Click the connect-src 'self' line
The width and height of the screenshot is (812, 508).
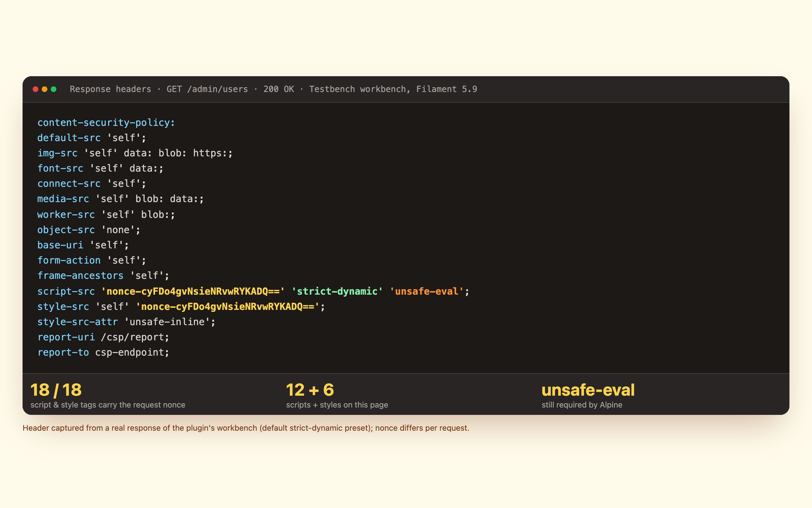point(92,184)
